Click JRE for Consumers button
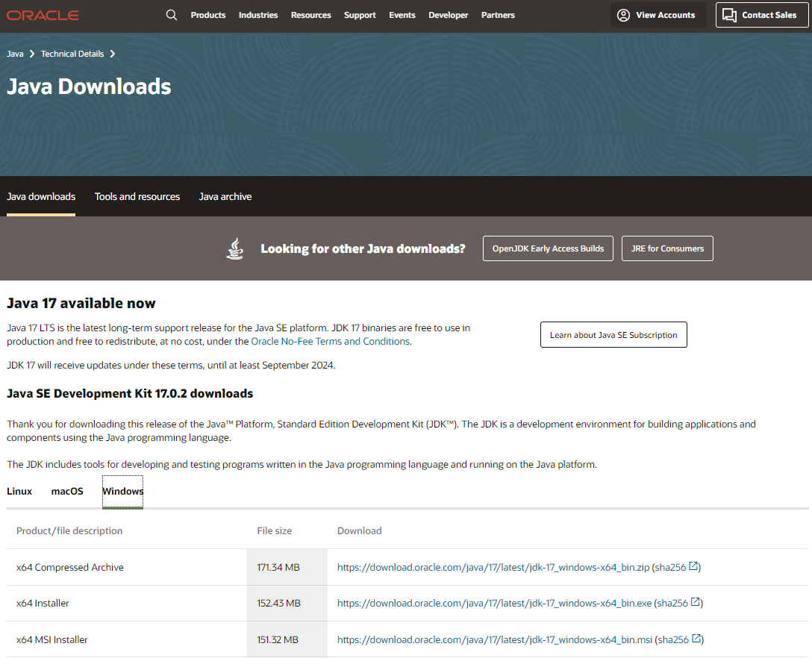The height and width of the screenshot is (661, 812). 667,248
